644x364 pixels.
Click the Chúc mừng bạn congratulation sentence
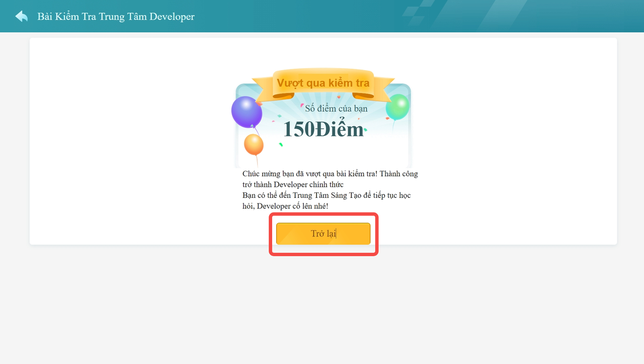click(309, 174)
